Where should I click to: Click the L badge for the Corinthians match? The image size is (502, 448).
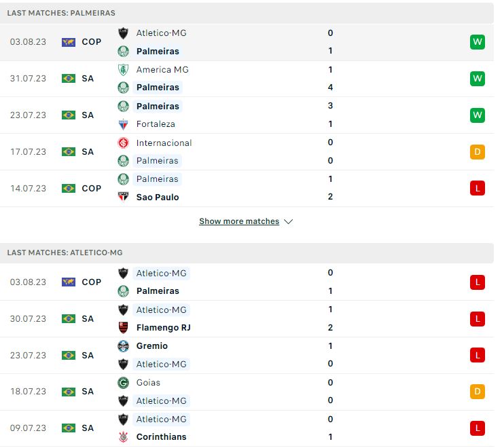point(478,428)
